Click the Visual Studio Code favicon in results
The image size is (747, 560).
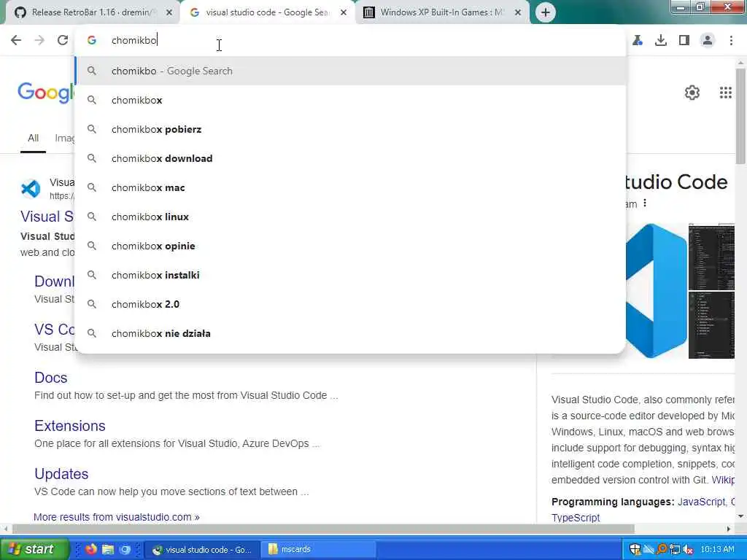(31, 189)
